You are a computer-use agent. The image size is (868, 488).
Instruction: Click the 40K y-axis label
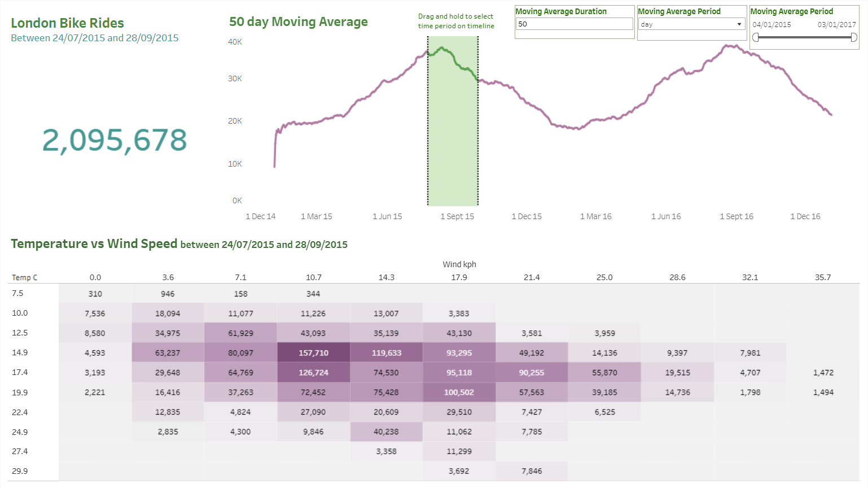[235, 42]
